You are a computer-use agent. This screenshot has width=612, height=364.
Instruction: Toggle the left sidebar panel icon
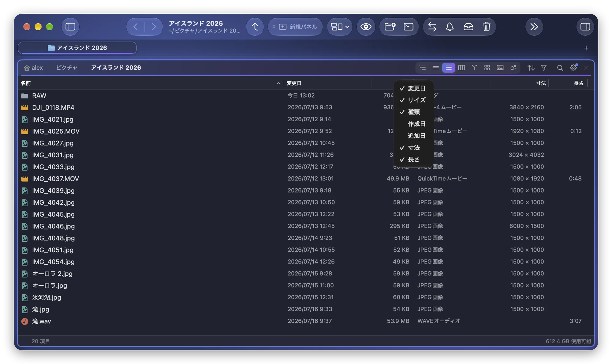pos(70,27)
